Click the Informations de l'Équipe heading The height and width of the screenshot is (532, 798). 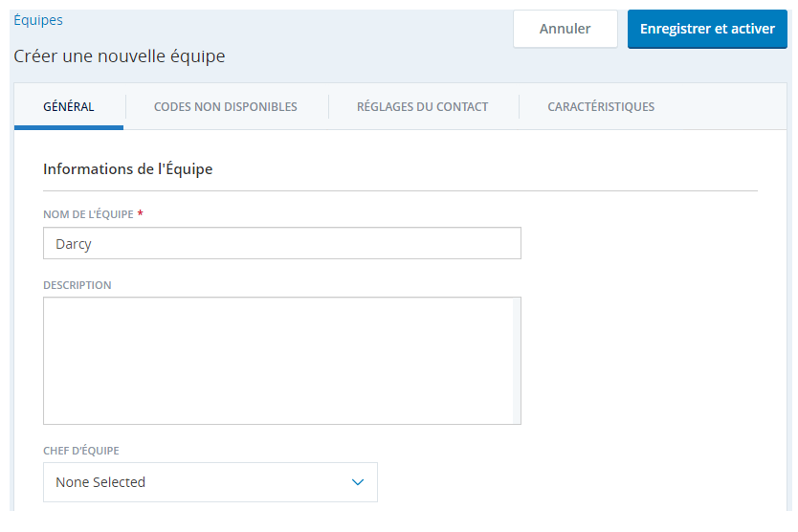point(128,169)
